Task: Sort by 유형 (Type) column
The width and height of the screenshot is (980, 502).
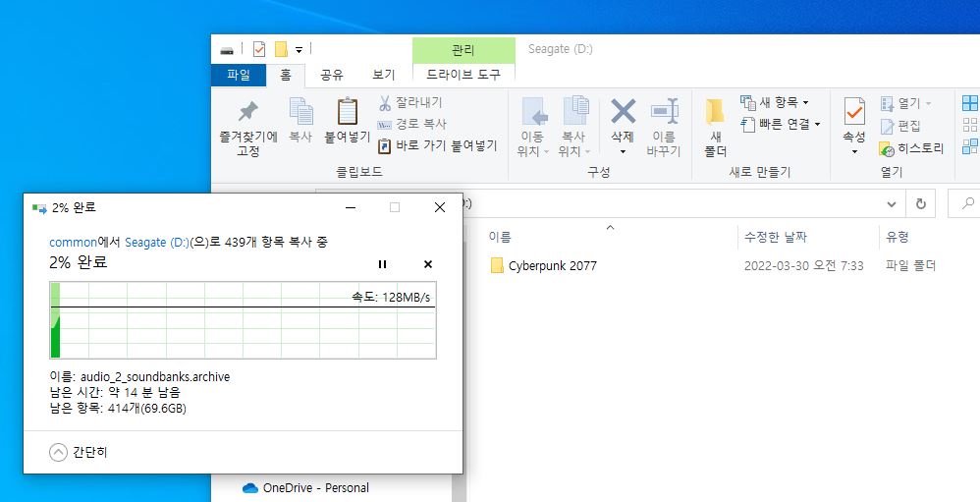Action: 897,237
